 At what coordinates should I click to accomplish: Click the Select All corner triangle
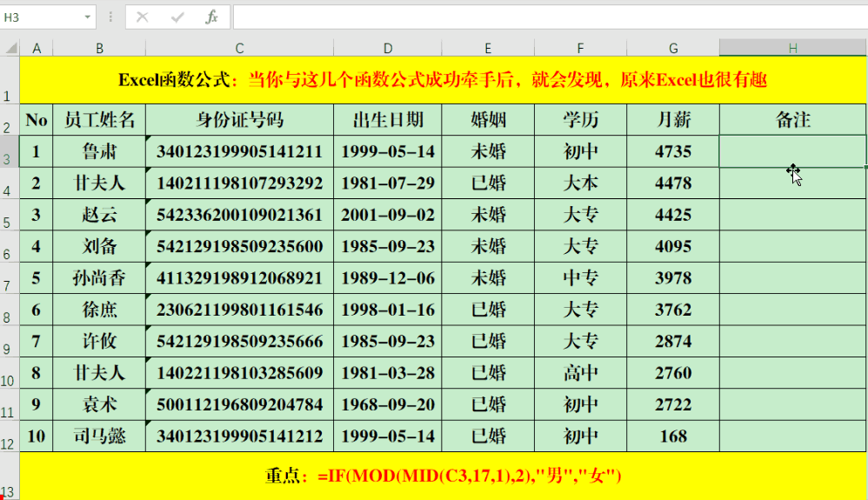pos(10,49)
